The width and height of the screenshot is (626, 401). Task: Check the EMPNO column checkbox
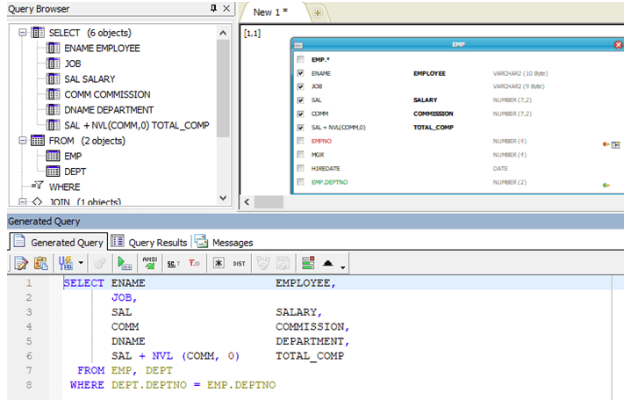[x=301, y=141]
